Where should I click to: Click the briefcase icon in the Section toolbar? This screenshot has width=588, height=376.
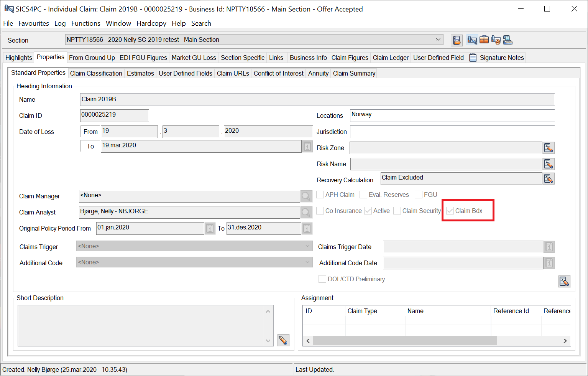click(484, 40)
